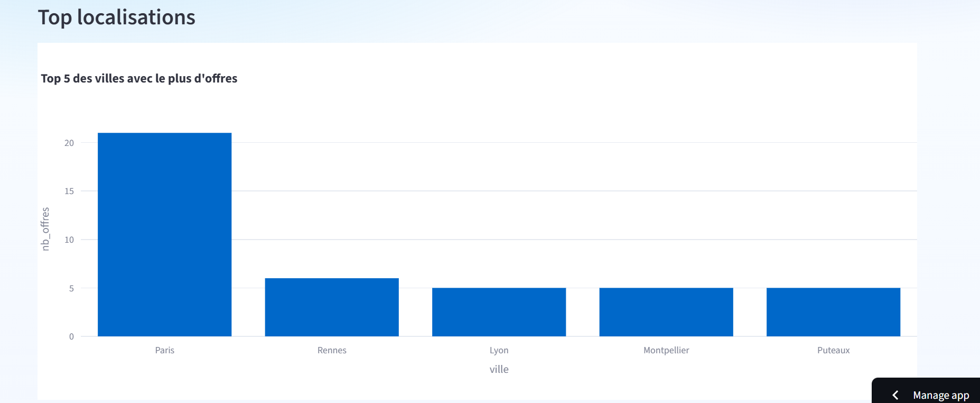Select the Rennes bar
Image resolution: width=980 pixels, height=403 pixels.
[x=332, y=307]
